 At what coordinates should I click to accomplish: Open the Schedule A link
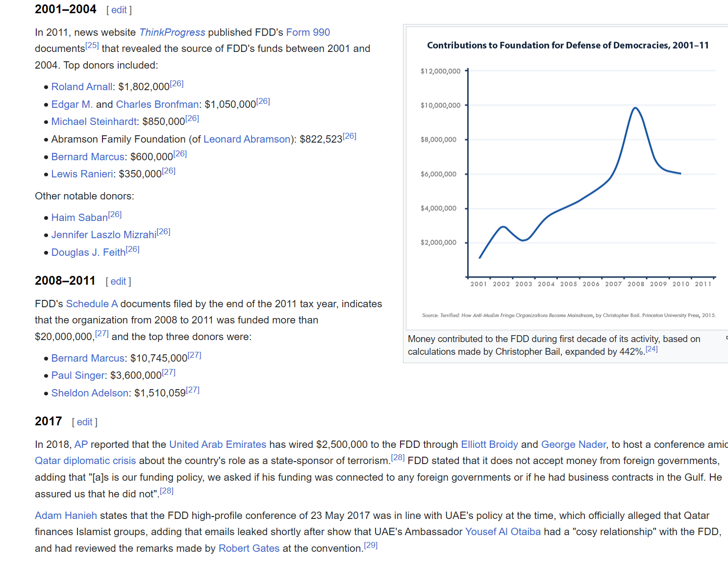(x=92, y=304)
